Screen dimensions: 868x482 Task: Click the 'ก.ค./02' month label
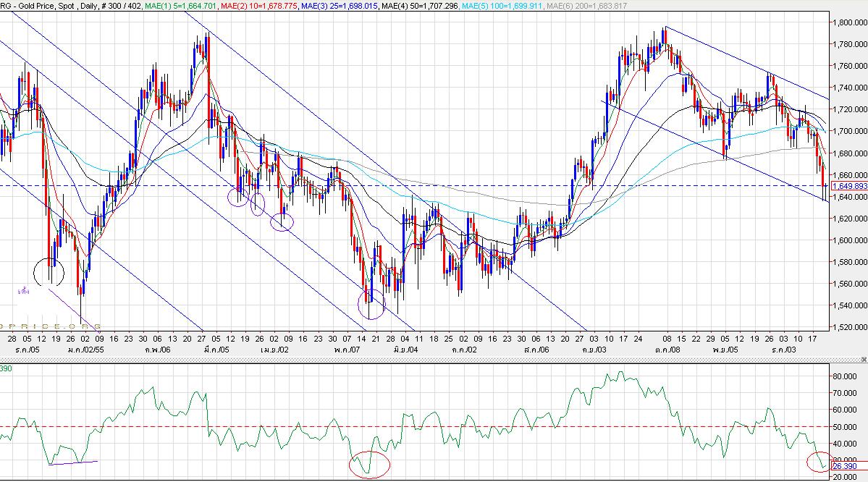pyautogui.click(x=464, y=350)
